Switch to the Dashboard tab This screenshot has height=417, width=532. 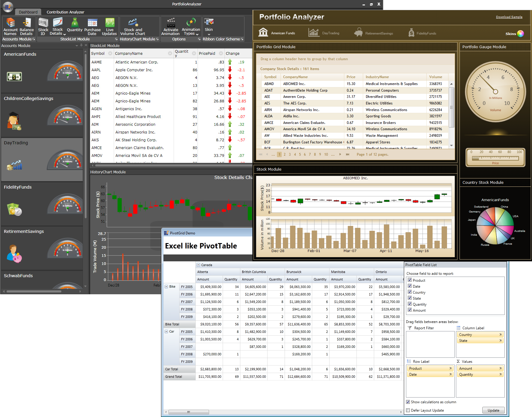click(x=28, y=12)
